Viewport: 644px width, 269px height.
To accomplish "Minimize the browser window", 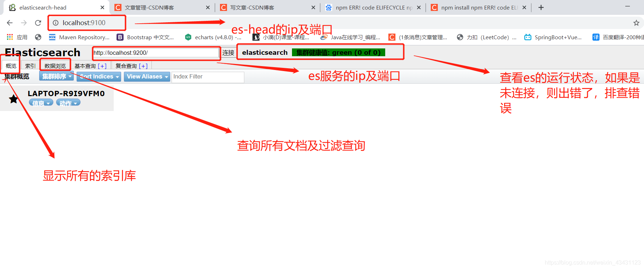I will point(627,6).
